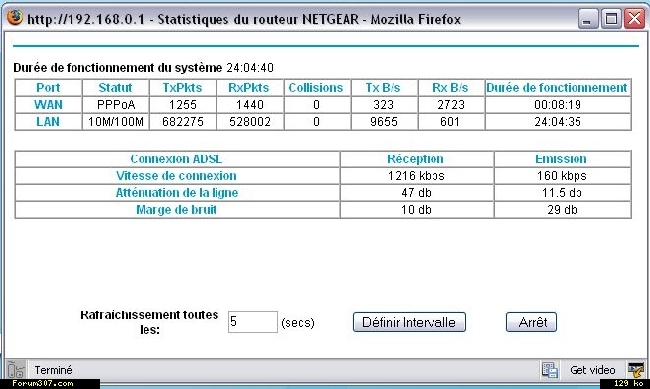This screenshot has width=650, height=389.
Task: Click the Marge de bruit row label
Action: [x=177, y=209]
